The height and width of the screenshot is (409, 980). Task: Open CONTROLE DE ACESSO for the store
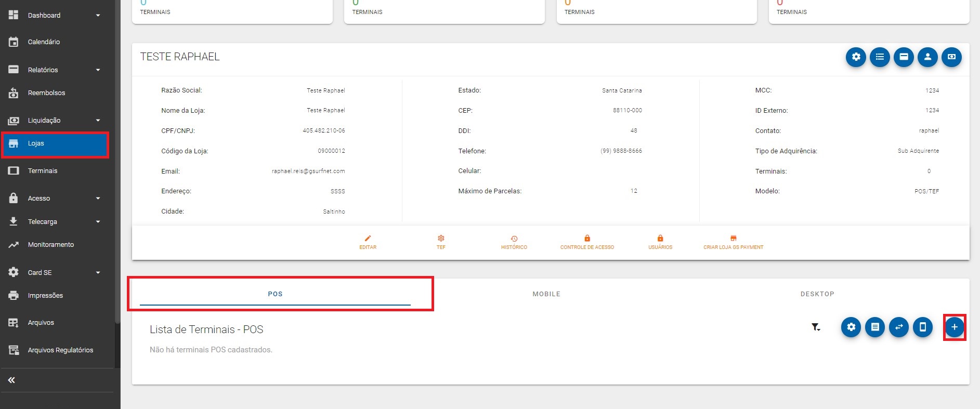click(x=587, y=242)
